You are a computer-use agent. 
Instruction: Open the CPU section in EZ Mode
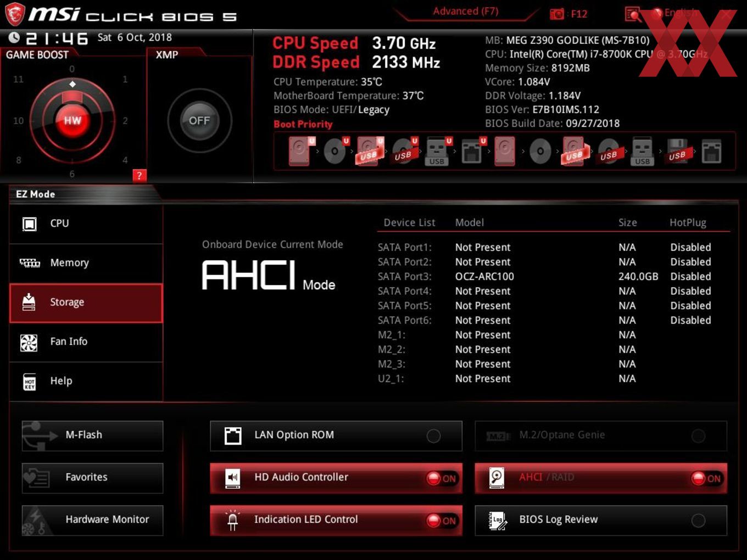[86, 224]
